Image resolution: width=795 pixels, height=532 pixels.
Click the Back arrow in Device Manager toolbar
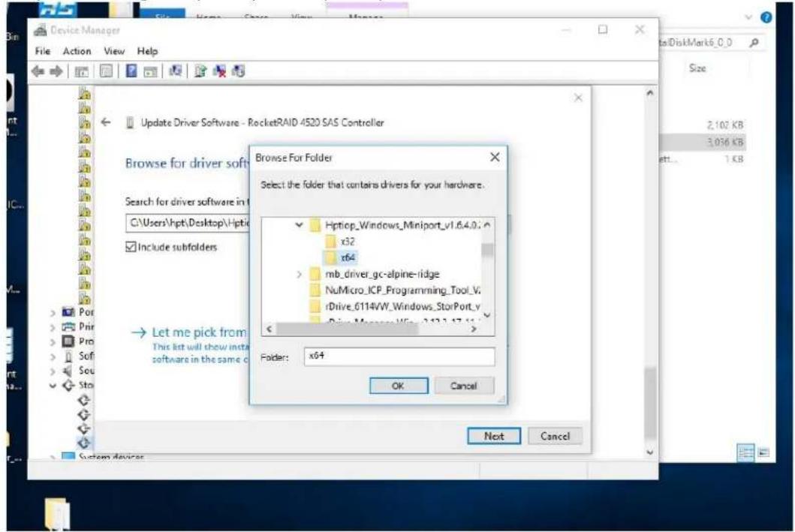point(38,71)
